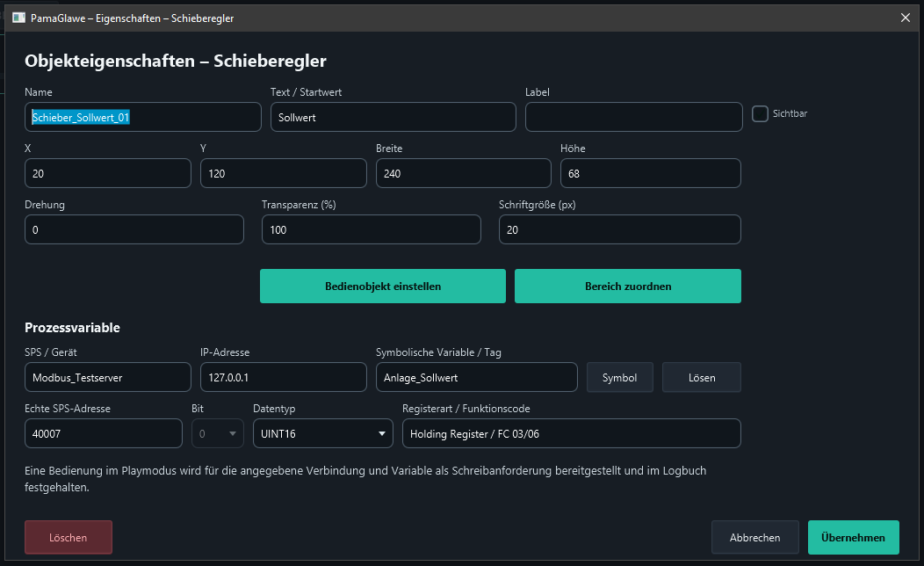Click the window title PamaGlawe – Eigenschaften
The width and height of the screenshot is (924, 566).
point(132,18)
